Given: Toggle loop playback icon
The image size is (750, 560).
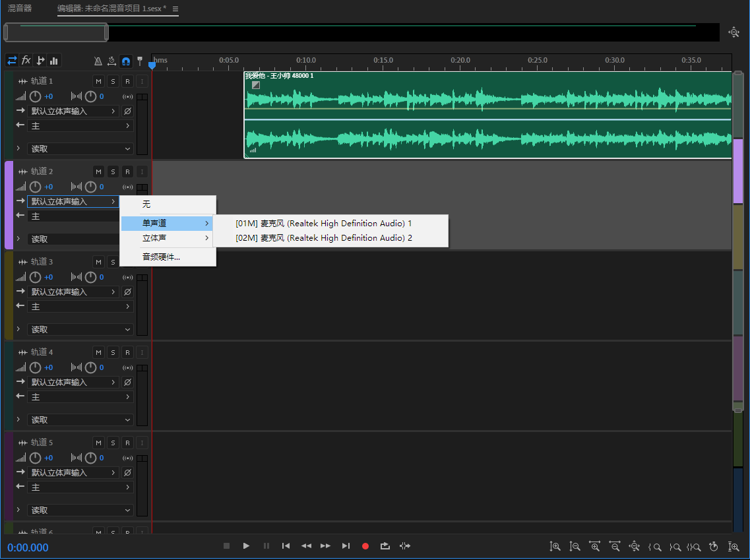Looking at the screenshot, I should pos(385,546).
